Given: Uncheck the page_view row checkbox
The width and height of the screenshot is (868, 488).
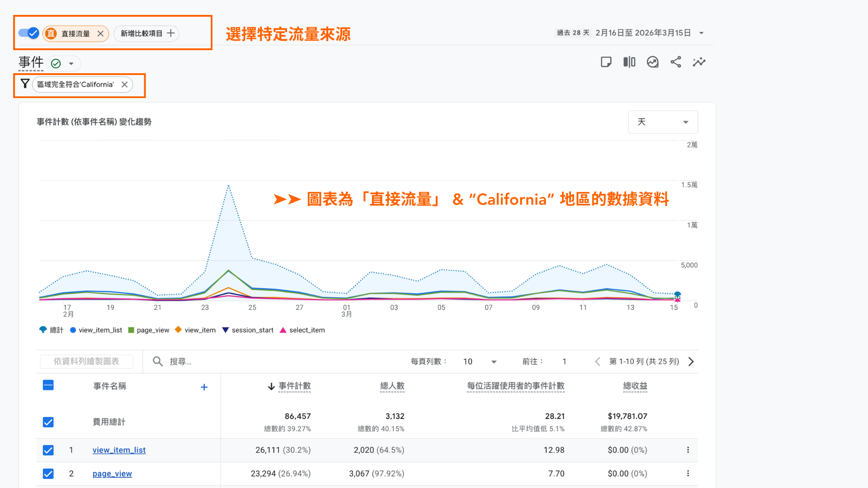Looking at the screenshot, I should pyautogui.click(x=48, y=474).
